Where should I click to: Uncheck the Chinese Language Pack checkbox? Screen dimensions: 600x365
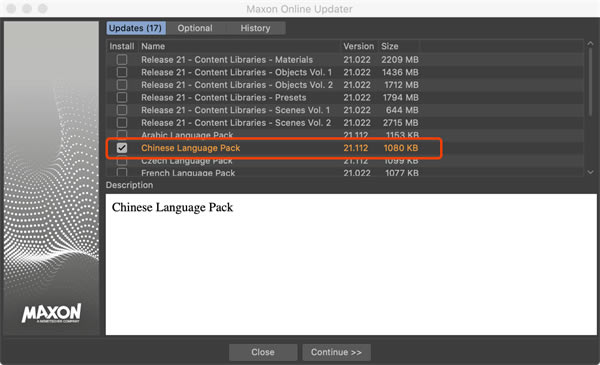click(x=122, y=148)
